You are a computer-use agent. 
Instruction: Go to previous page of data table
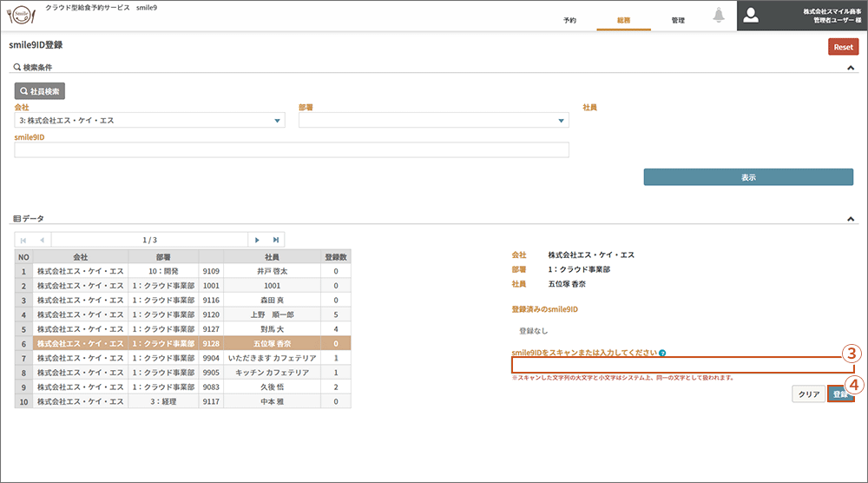coord(42,240)
